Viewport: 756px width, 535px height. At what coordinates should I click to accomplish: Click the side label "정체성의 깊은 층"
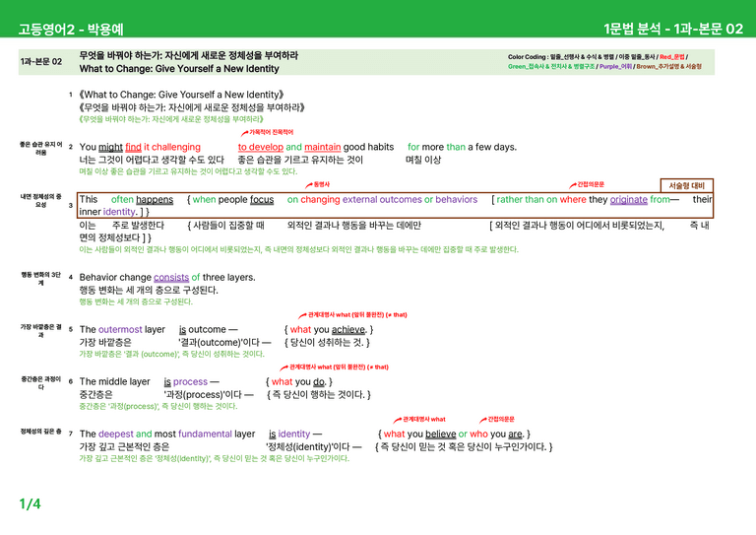[x=41, y=432]
